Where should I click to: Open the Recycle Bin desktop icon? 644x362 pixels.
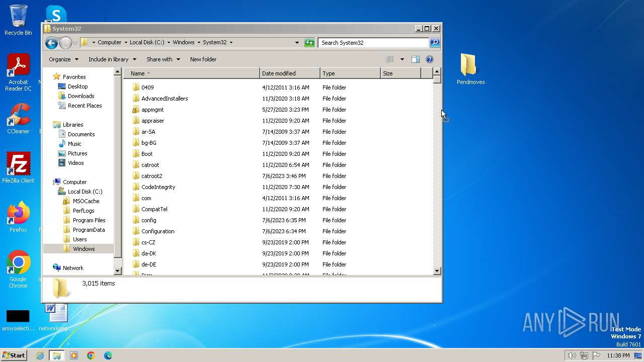pyautogui.click(x=18, y=20)
